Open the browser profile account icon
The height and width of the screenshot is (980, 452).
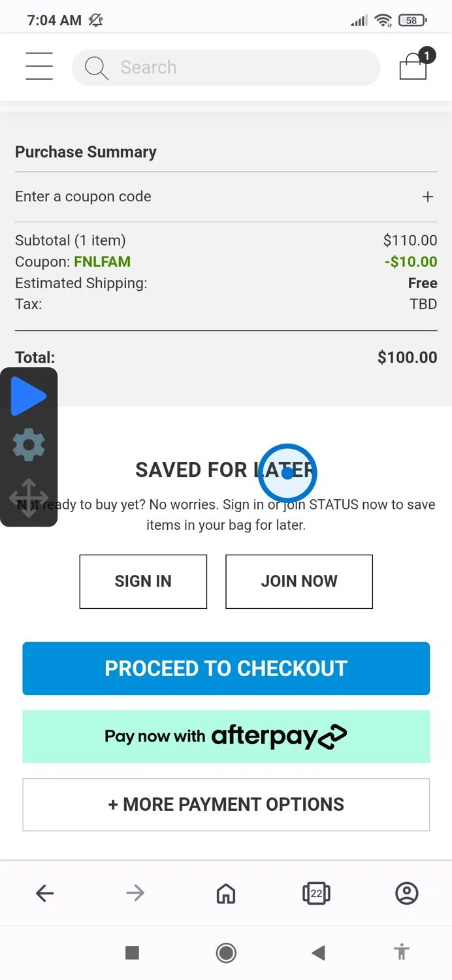[x=406, y=893]
